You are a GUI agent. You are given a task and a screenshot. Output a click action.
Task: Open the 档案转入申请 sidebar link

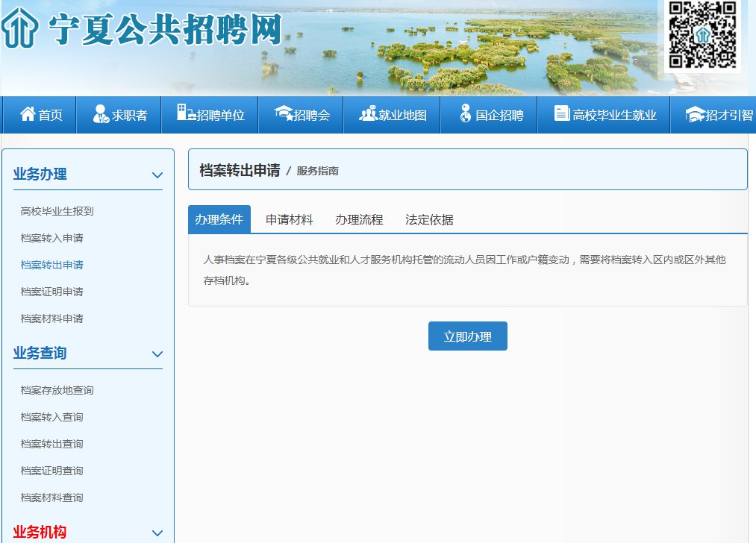[x=52, y=238]
